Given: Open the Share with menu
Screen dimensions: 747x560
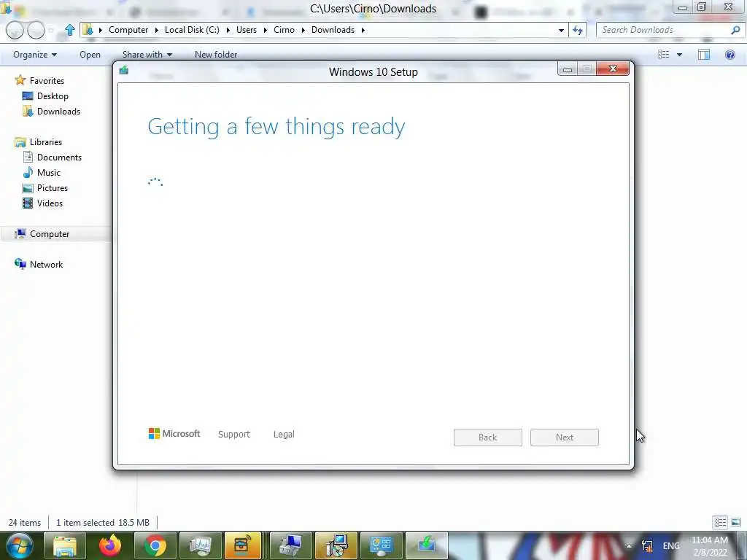Looking at the screenshot, I should pos(147,54).
